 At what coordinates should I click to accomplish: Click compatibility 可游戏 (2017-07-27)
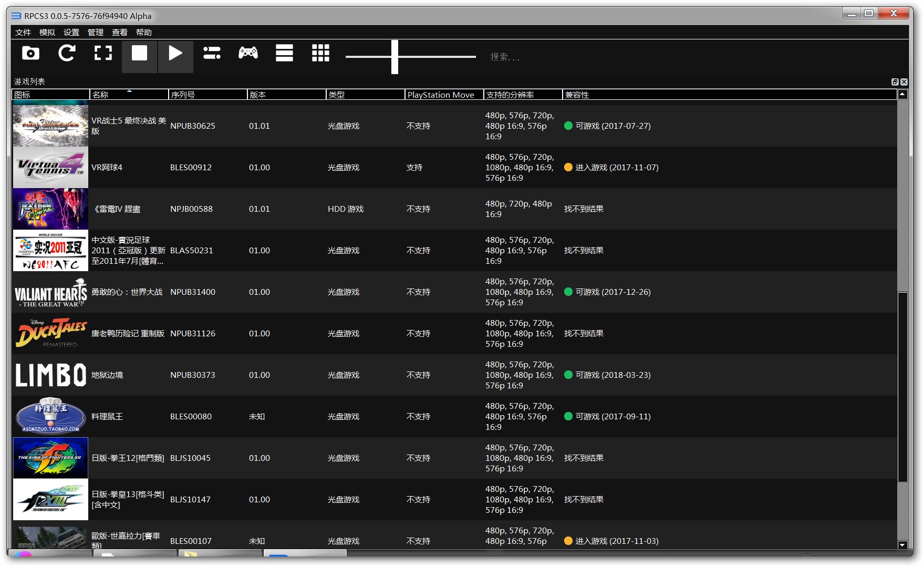[607, 126]
